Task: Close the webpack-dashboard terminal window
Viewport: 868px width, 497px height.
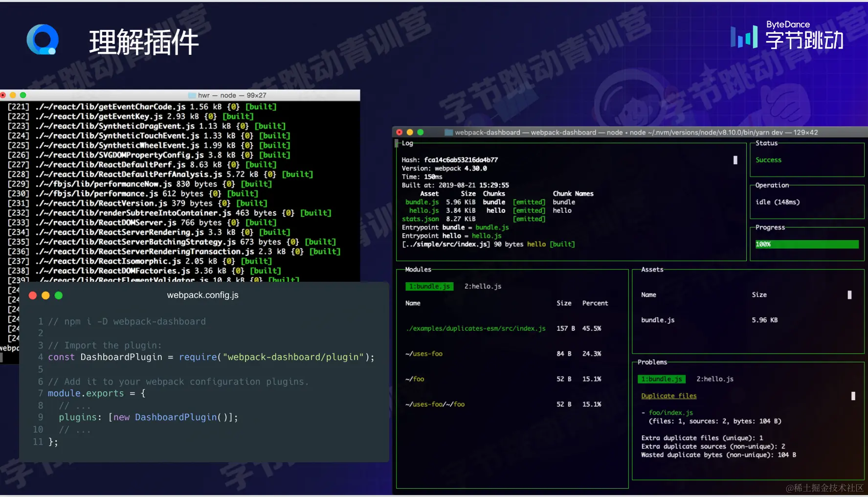Action: coord(399,133)
